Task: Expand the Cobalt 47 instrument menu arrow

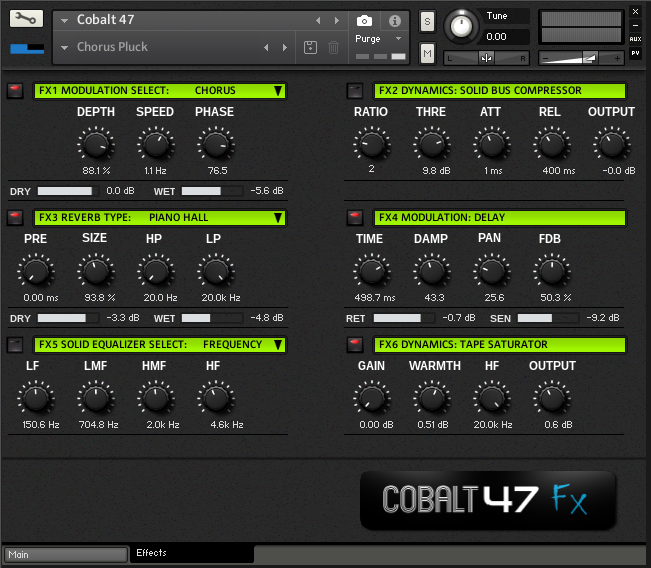Action: 64,20
